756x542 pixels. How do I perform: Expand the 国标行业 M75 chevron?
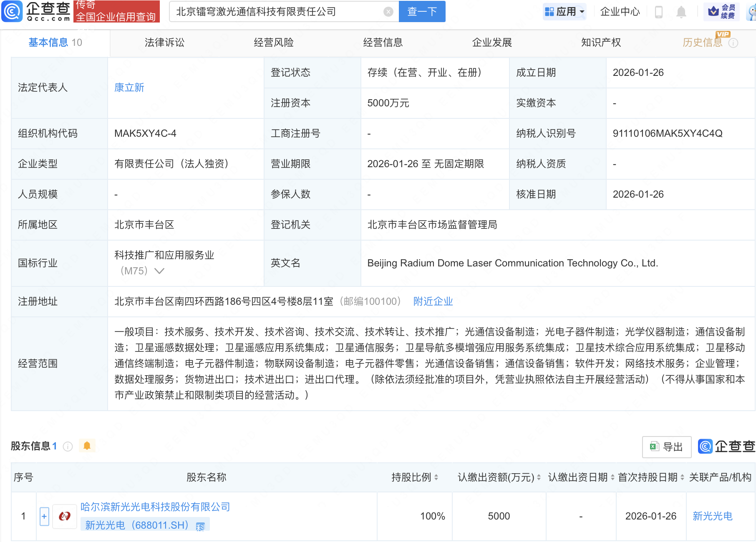[x=159, y=271]
